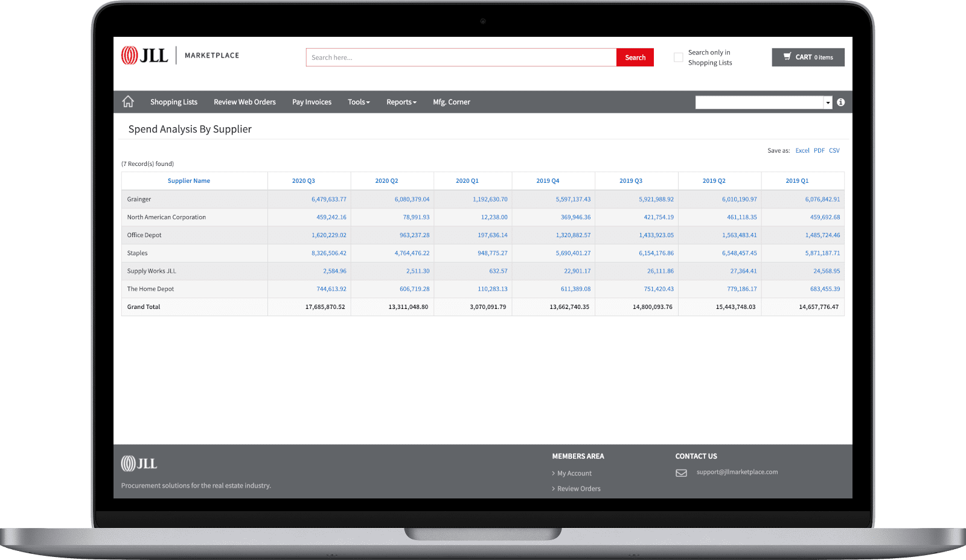This screenshot has width=966, height=560.
Task: Open Staples value 8,326,506.42
Action: [329, 253]
